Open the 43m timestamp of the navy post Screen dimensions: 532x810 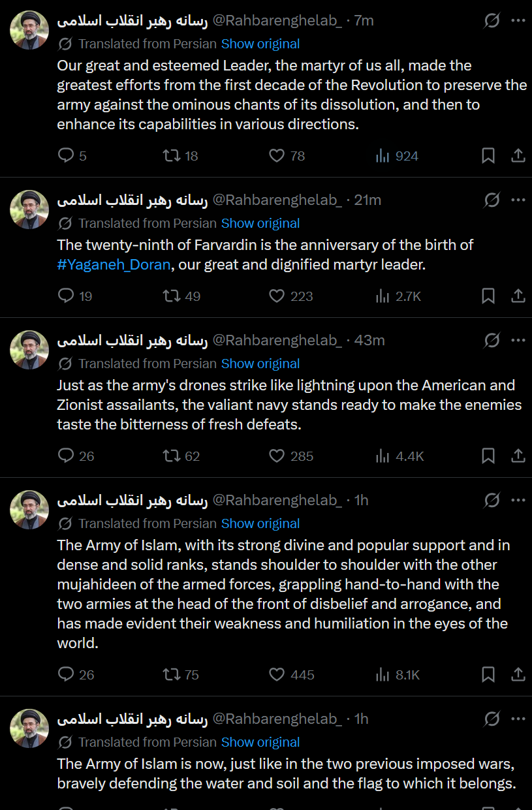tap(369, 340)
